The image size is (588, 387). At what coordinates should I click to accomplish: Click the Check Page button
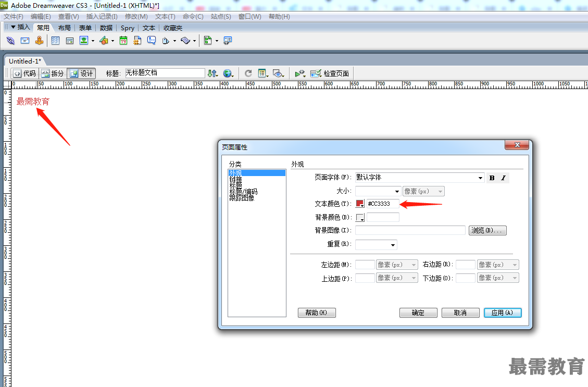[330, 73]
